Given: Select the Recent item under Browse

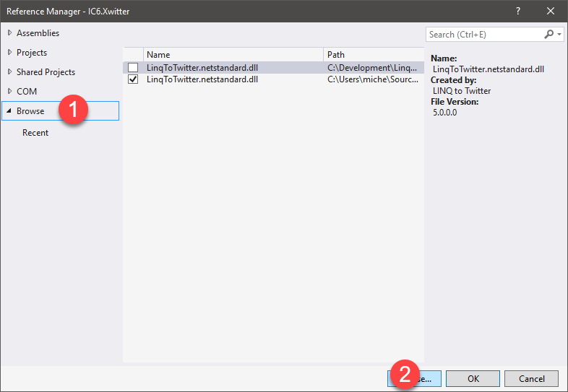Looking at the screenshot, I should pyautogui.click(x=35, y=133).
